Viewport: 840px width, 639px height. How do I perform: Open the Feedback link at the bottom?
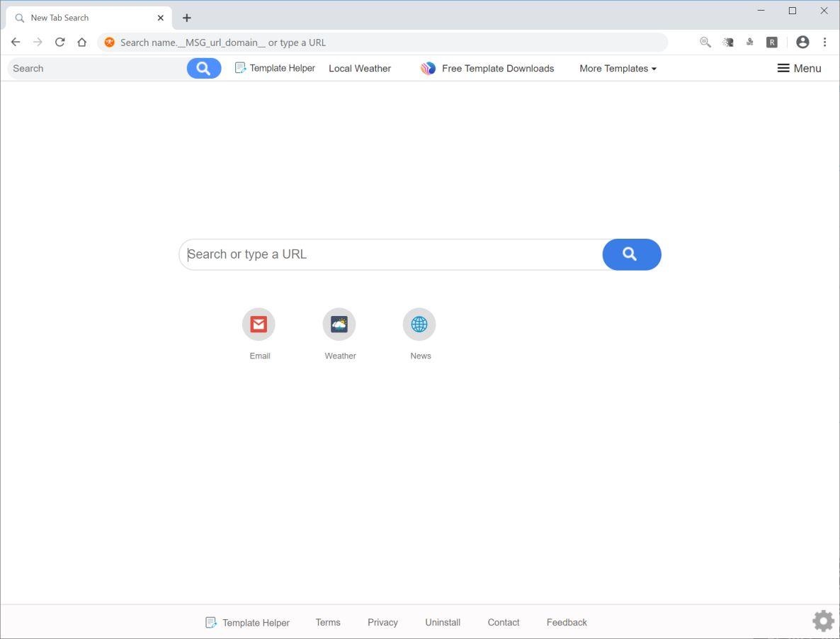566,622
